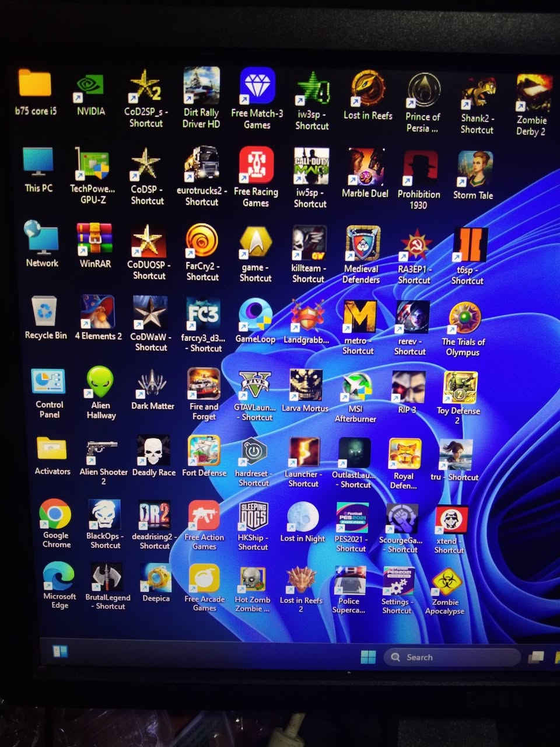Select the Dirt Rally Driver HD icon
This screenshot has height=747, width=560.
pos(201,85)
